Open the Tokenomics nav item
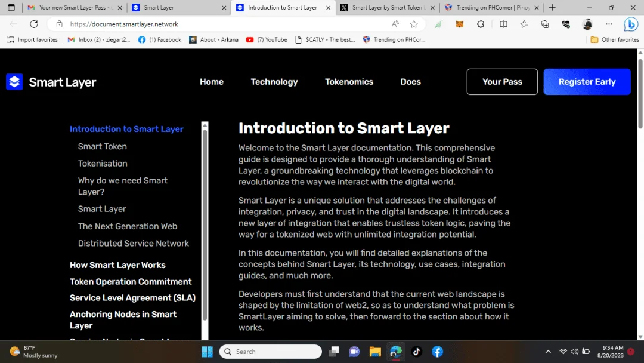 point(349,82)
